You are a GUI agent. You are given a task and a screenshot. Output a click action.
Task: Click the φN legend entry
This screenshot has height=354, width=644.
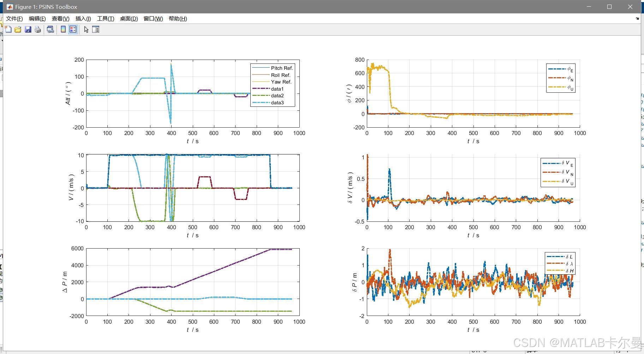tap(561, 78)
